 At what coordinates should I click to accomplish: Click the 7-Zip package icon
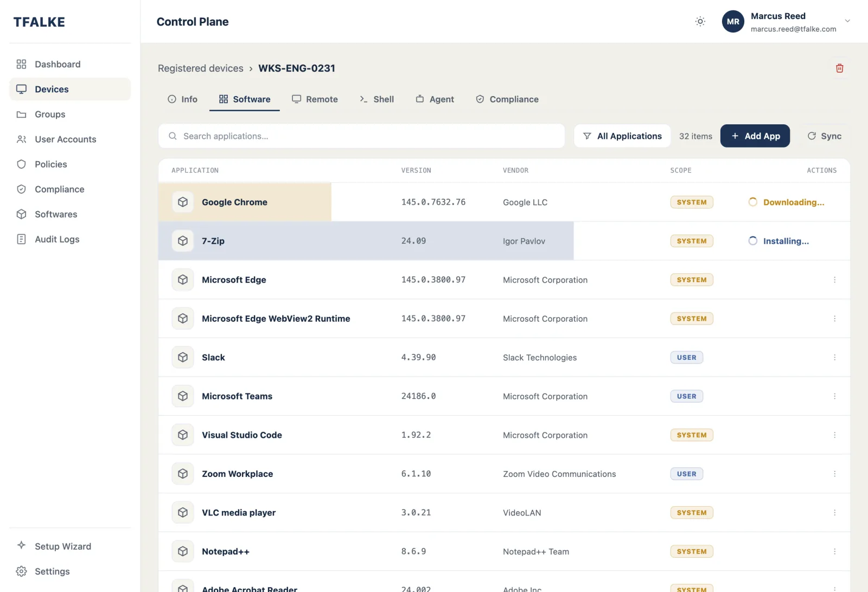[x=183, y=240]
